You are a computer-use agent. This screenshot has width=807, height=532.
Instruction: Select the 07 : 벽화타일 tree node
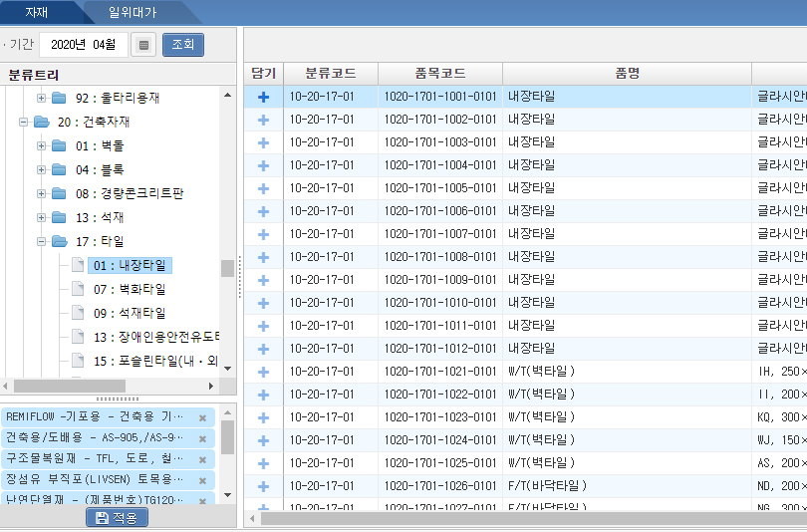[x=130, y=289]
